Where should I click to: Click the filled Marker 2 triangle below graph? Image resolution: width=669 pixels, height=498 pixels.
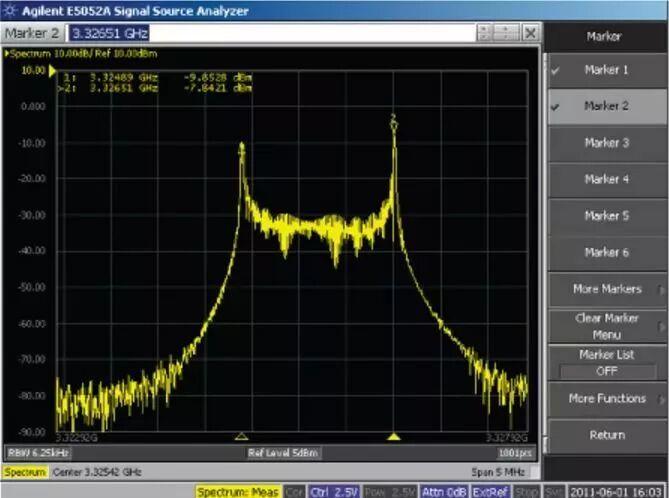pyautogui.click(x=394, y=436)
